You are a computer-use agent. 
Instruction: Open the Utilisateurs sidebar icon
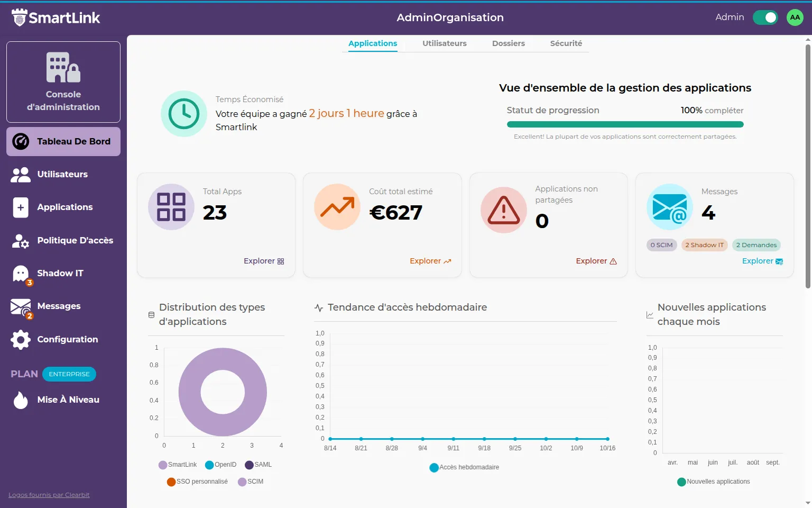[x=20, y=175]
